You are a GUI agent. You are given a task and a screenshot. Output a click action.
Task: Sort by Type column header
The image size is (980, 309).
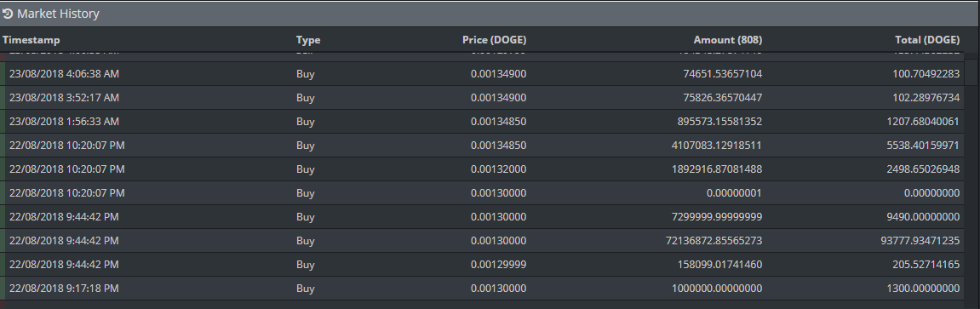tap(308, 40)
